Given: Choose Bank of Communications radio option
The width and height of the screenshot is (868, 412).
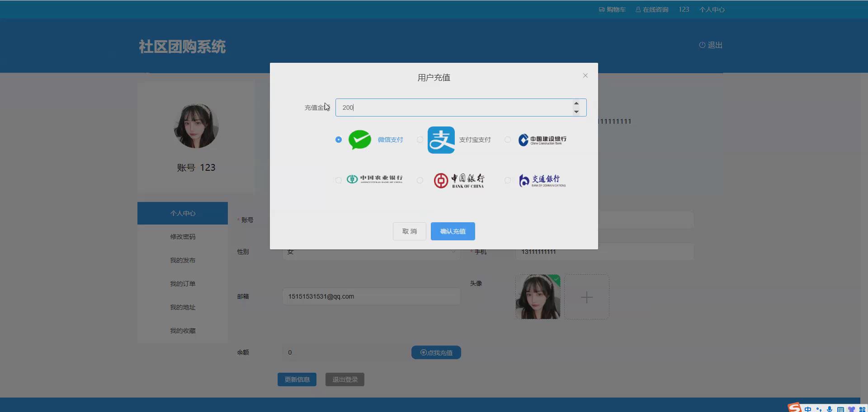Looking at the screenshot, I should 508,180.
